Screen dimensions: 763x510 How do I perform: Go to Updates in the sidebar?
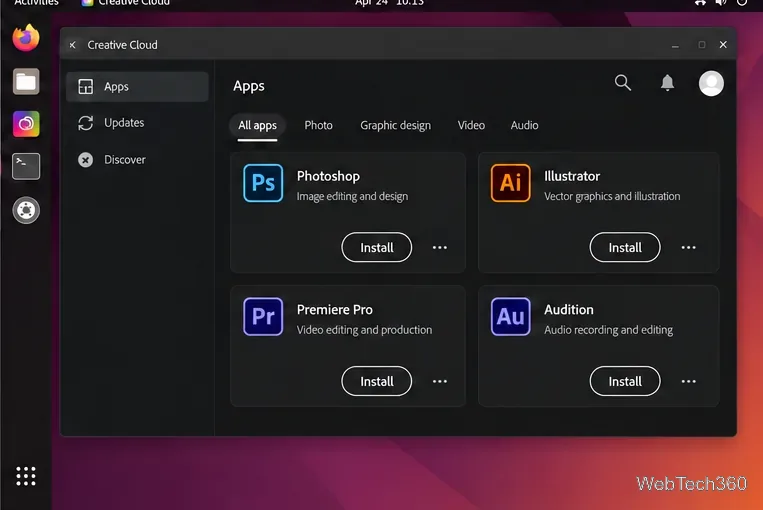[137, 123]
